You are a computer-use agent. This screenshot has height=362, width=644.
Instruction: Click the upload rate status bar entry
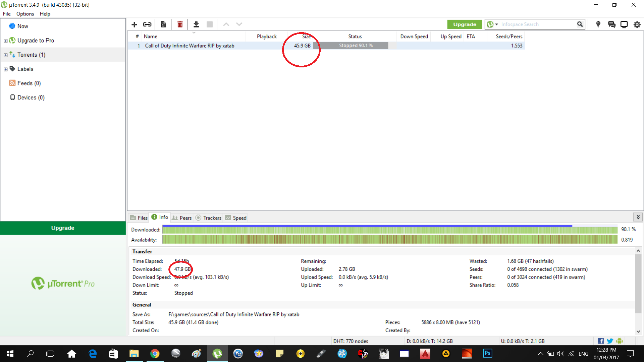coord(523,341)
